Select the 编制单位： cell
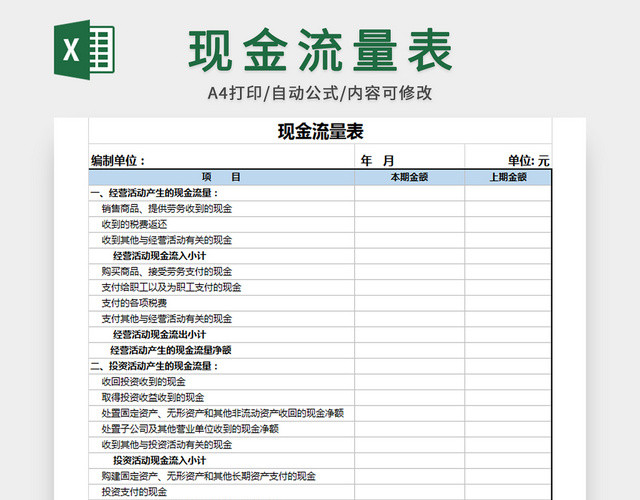Image resolution: width=640 pixels, height=500 pixels. pos(222,156)
